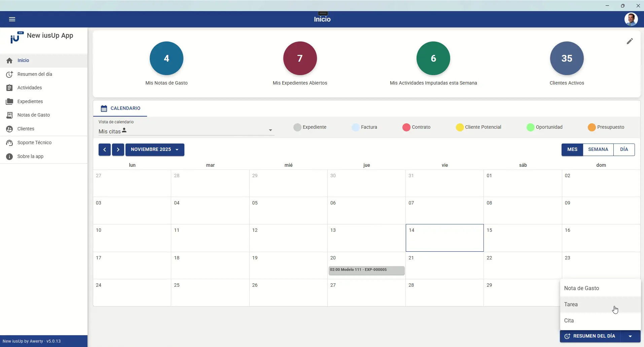The height and width of the screenshot is (347, 644).
Task: Open the Noviembre 2025 month picker
Action: (x=155, y=150)
